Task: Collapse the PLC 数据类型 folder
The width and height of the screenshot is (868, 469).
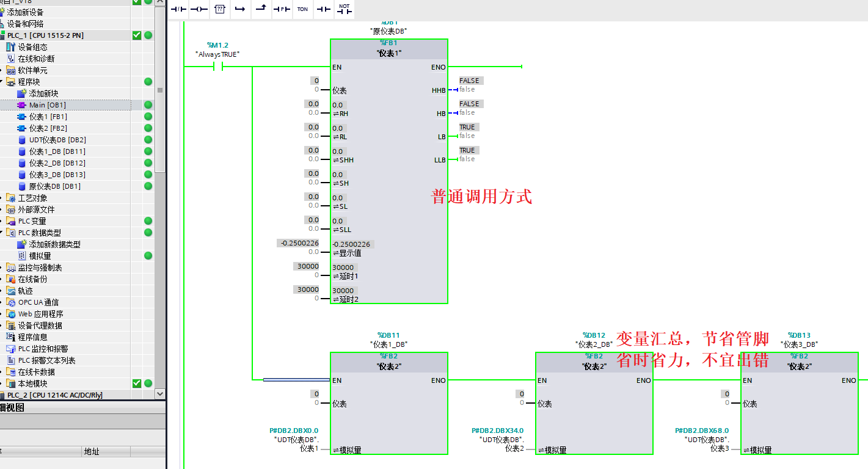Action: tap(2, 233)
